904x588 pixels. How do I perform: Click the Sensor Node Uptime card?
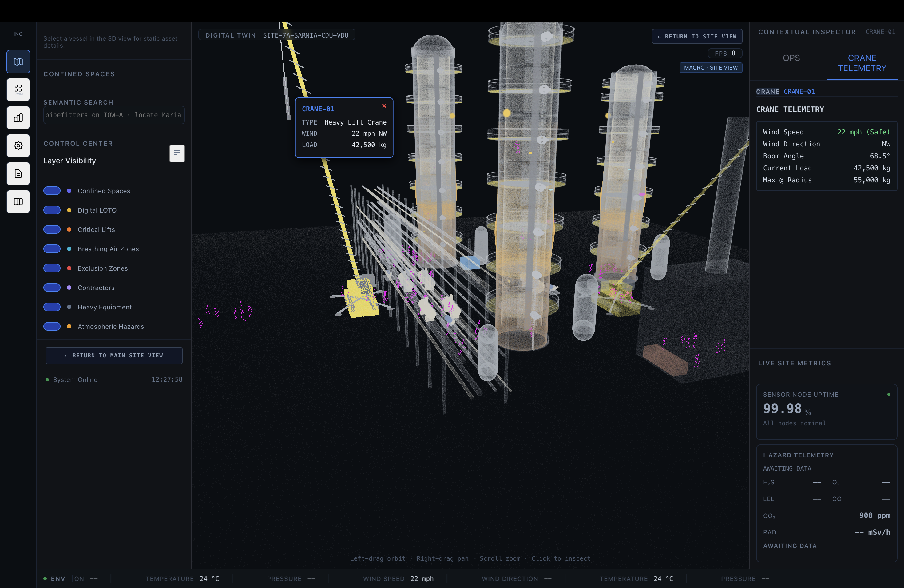click(x=827, y=412)
